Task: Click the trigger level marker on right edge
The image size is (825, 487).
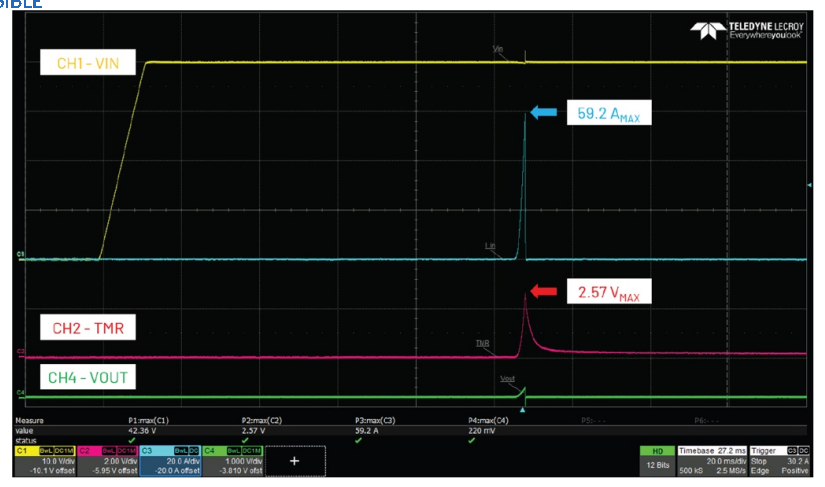Action: 809,185
